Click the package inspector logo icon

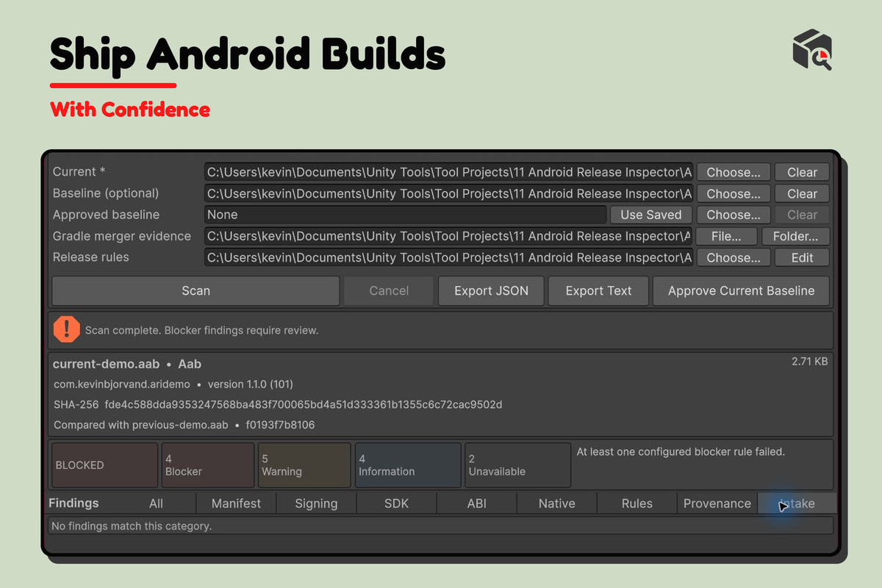coord(812,51)
